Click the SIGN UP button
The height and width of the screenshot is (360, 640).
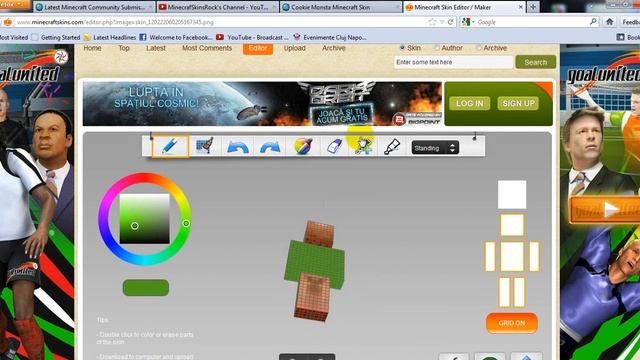pyautogui.click(x=518, y=103)
